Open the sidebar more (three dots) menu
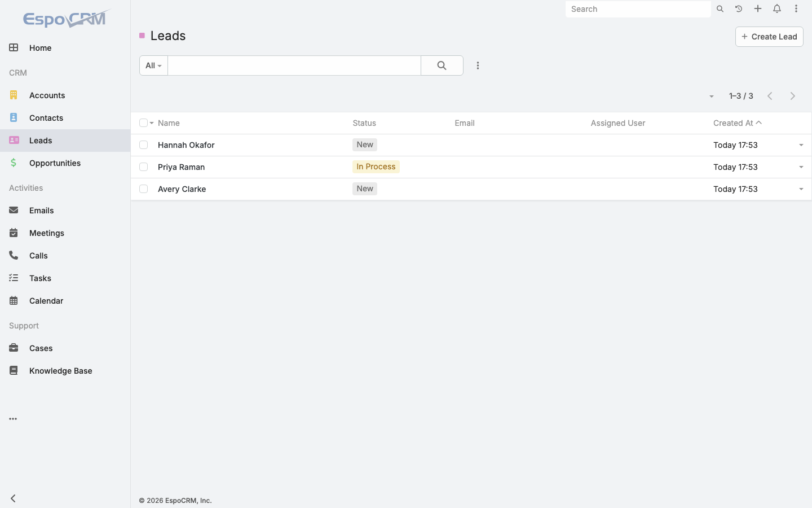The width and height of the screenshot is (812, 508). (13, 419)
